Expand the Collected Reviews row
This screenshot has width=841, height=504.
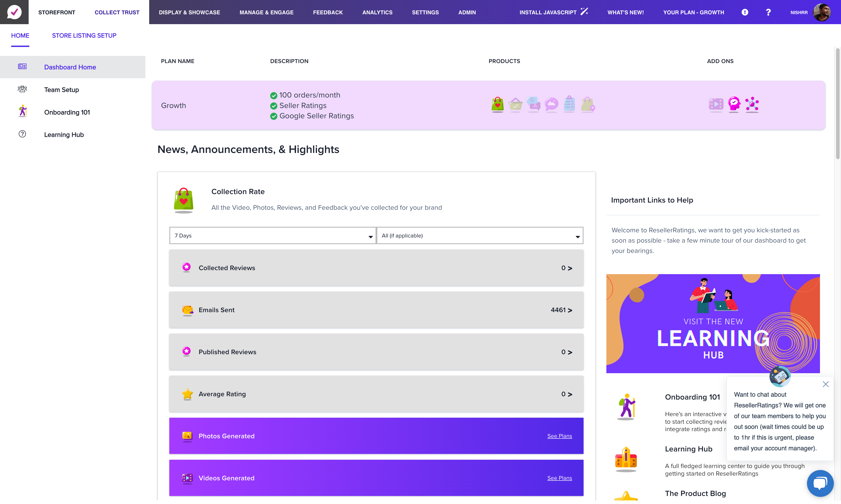pos(376,268)
